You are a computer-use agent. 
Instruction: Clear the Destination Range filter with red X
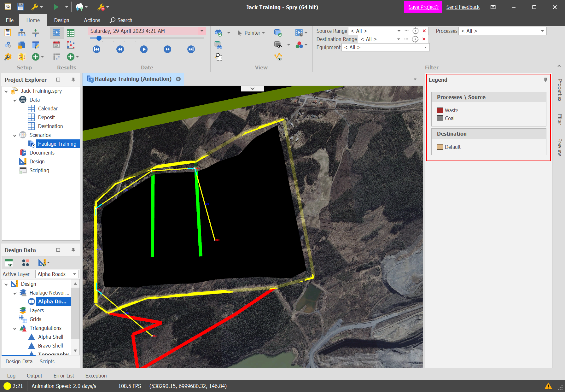(x=424, y=39)
